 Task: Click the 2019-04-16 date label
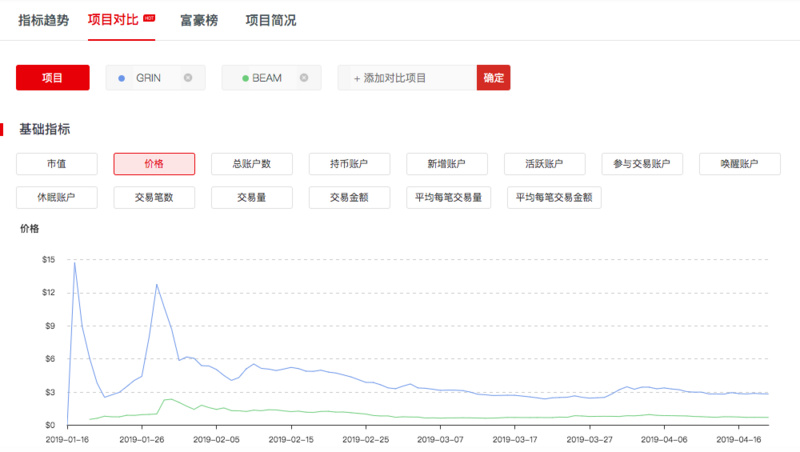pyautogui.click(x=739, y=439)
